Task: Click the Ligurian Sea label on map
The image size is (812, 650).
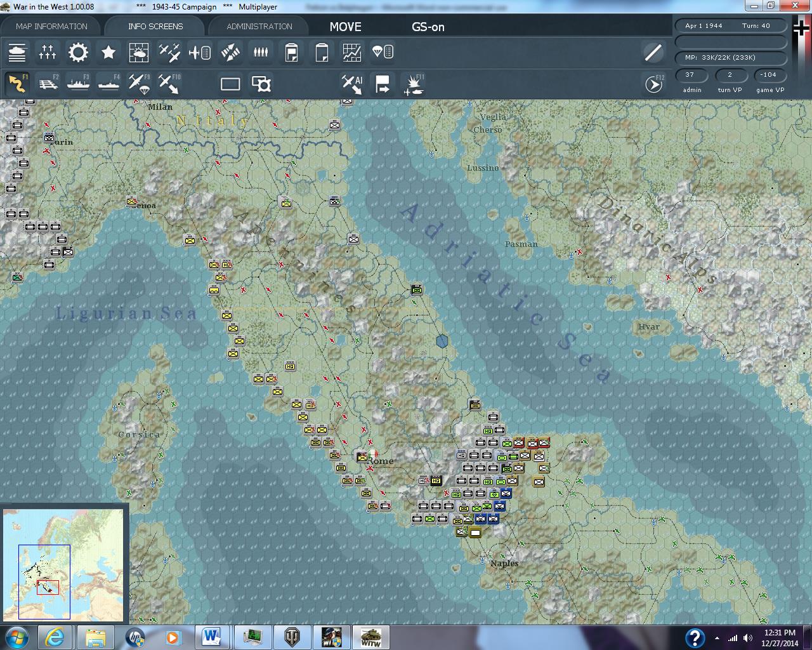Action: click(x=126, y=313)
